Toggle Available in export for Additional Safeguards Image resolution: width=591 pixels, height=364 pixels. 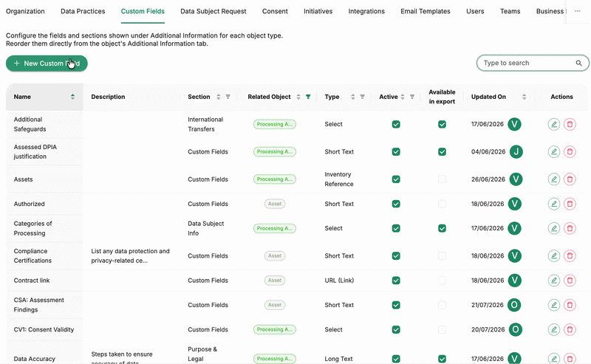(x=442, y=124)
